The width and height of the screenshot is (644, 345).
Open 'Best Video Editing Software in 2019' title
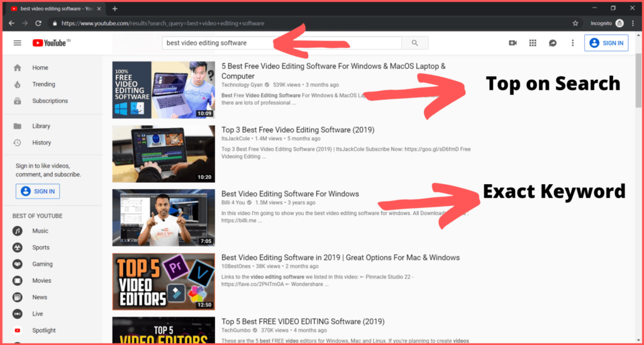click(340, 258)
